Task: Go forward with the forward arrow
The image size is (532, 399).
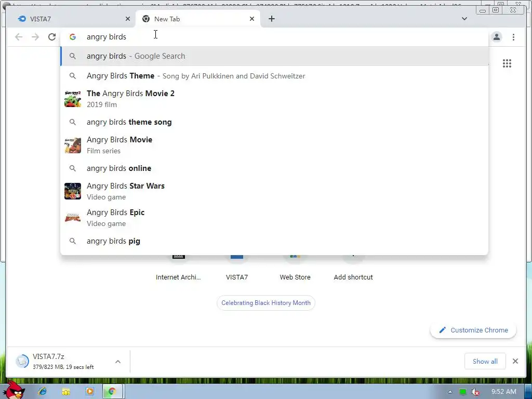Action: (35, 37)
